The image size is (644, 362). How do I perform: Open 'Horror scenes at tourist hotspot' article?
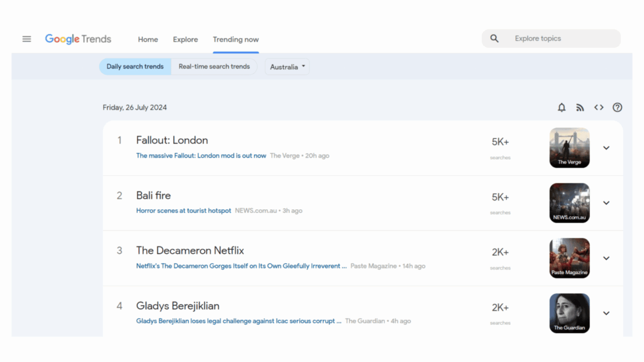click(x=184, y=211)
